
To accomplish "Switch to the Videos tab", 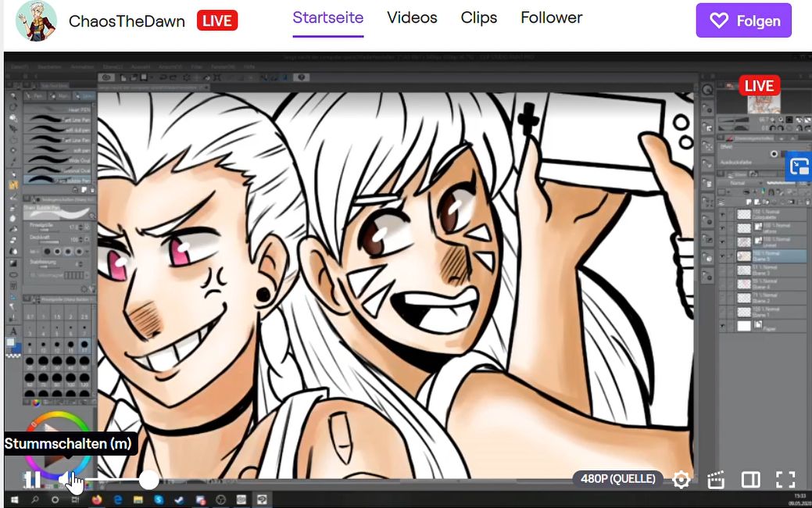I will pos(412,18).
